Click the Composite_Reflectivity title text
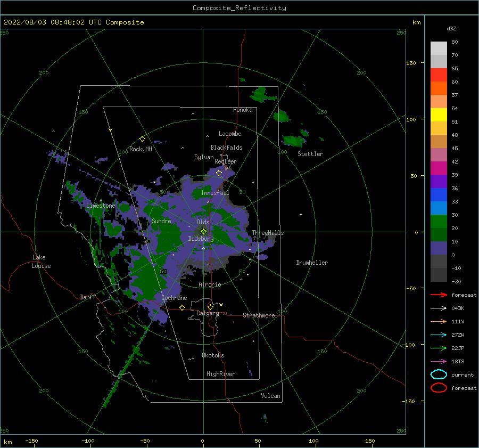 [239, 8]
